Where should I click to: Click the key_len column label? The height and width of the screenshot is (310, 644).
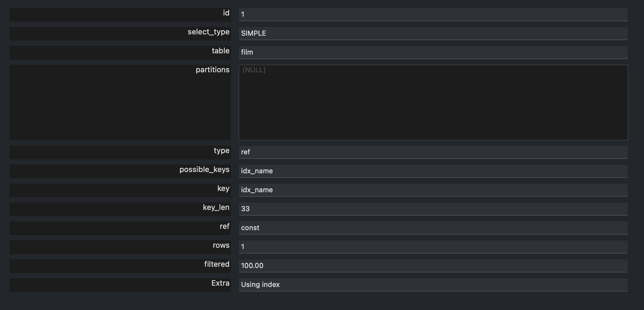216,208
